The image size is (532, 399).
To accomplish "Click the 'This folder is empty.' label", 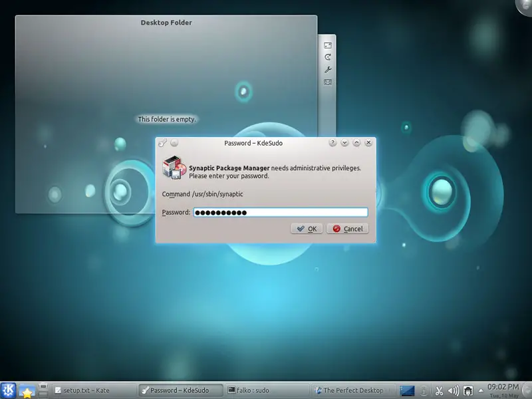I will click(x=167, y=119).
